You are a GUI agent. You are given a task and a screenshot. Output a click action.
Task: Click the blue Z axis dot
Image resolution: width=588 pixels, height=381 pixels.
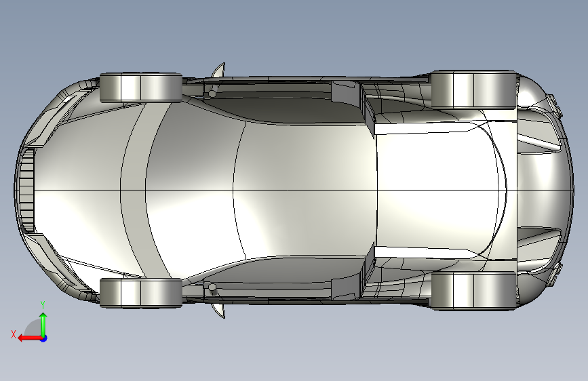tap(44, 338)
